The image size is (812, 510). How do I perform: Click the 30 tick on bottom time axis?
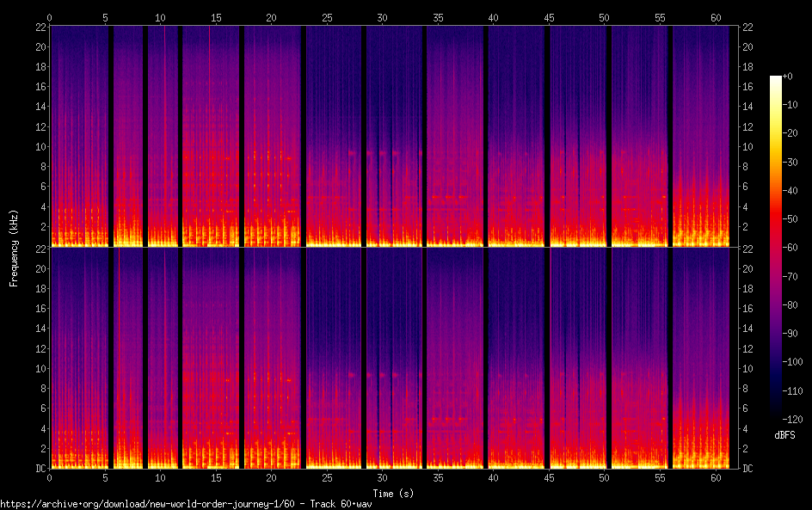click(x=382, y=476)
